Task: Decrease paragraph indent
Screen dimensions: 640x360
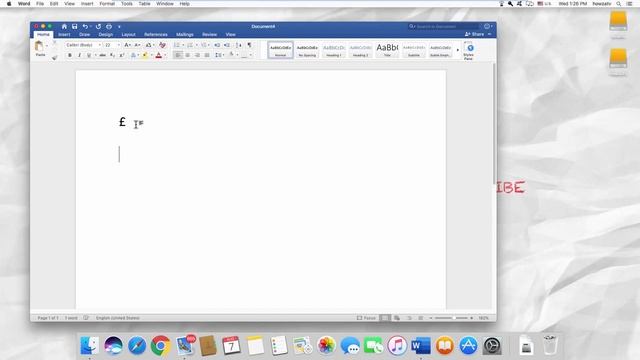Action: 217,45
